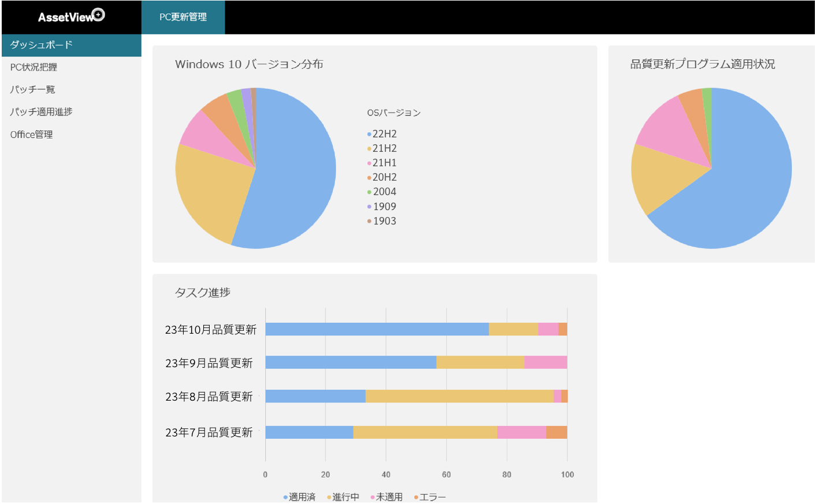Click the 品質更新プログラム適用状況 title
815x504 pixels.
(702, 64)
